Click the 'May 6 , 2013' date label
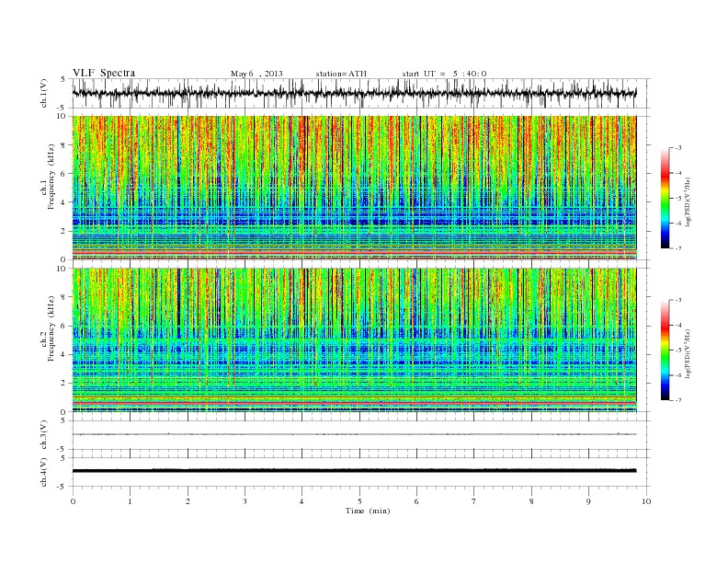 (256, 74)
